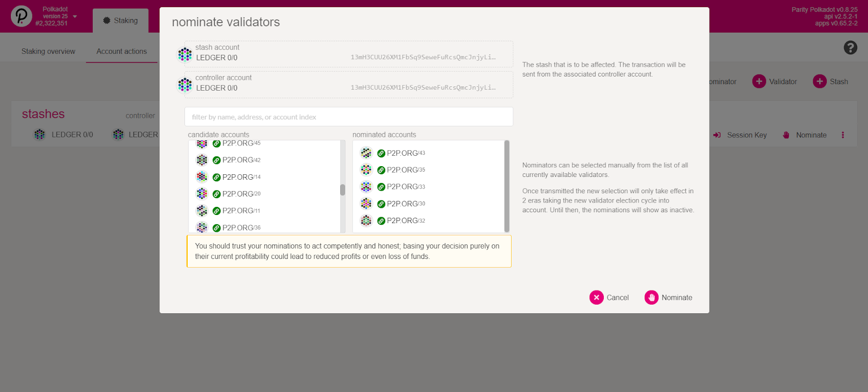
Task: Click identicon of candidate P2P.ORG/20
Action: [202, 193]
